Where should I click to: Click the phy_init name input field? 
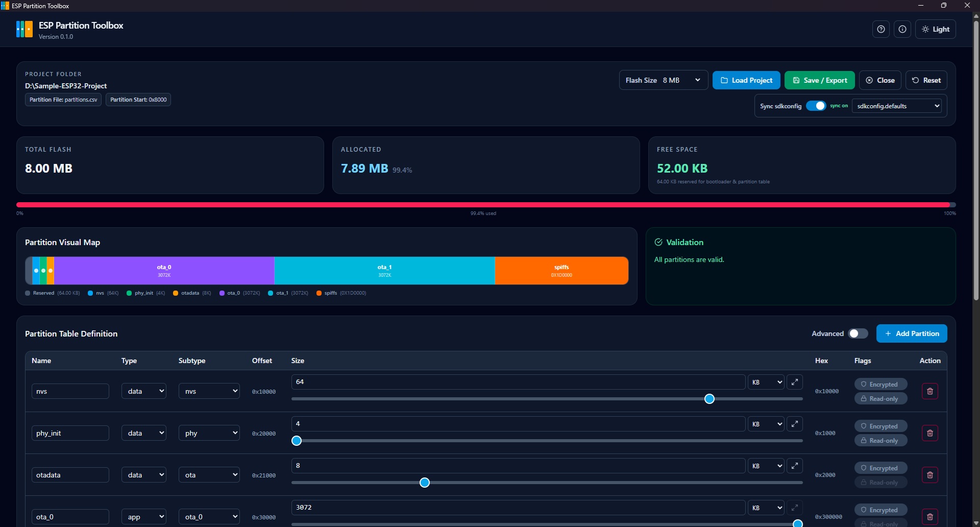(x=70, y=433)
